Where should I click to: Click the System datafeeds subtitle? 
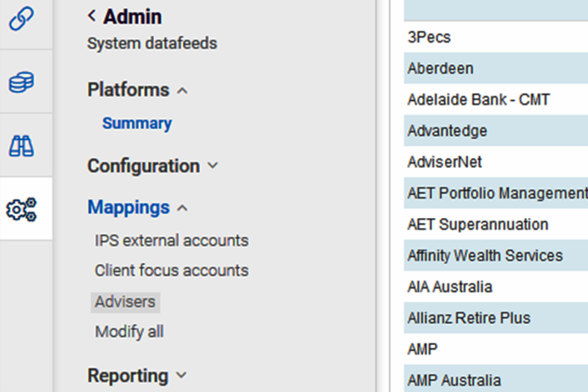click(152, 43)
